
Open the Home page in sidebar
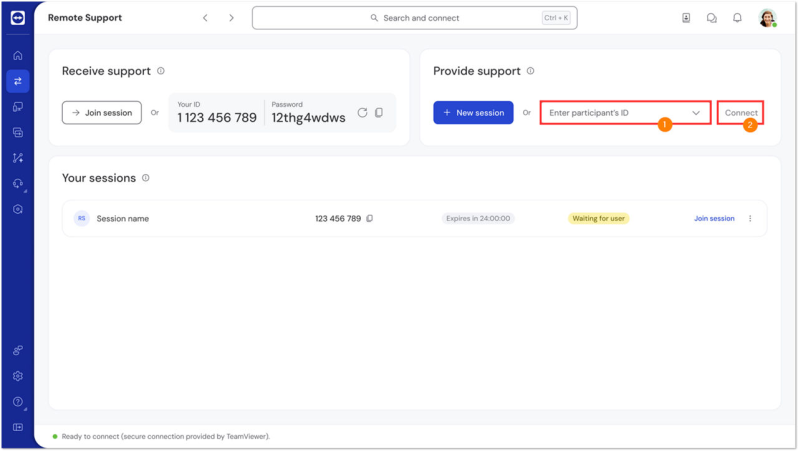(x=17, y=55)
